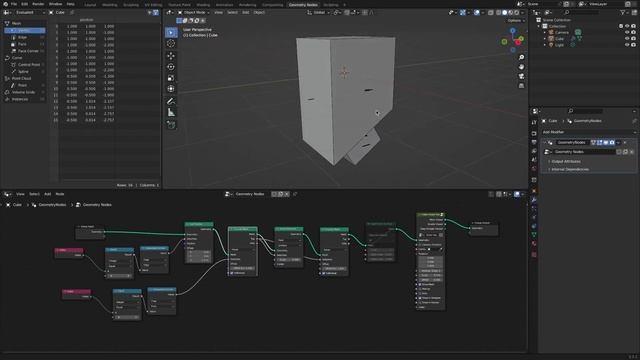The height and width of the screenshot is (360, 640).
Task: Open the Object Mode dropdown
Action: (x=193, y=13)
